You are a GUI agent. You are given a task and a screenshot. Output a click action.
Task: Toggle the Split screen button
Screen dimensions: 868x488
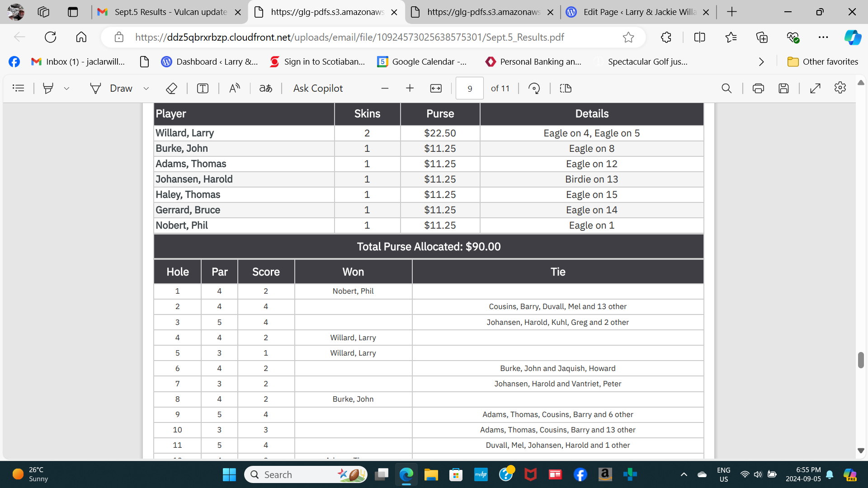699,37
